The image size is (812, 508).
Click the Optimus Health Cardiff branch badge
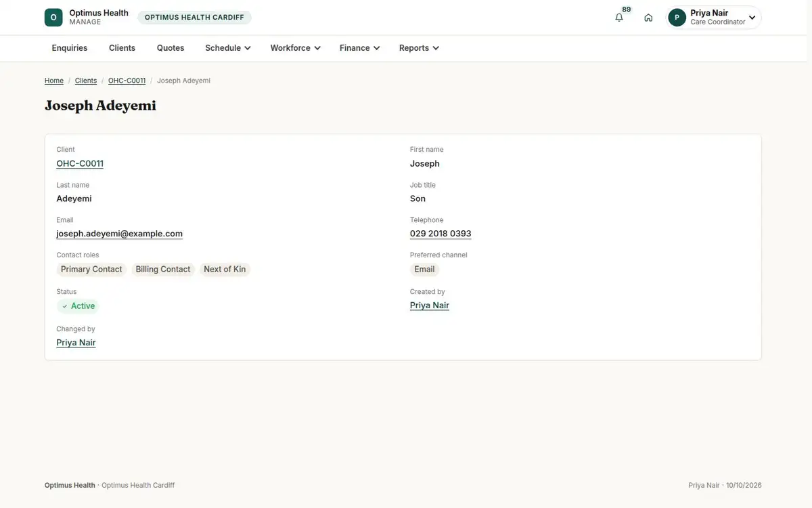point(194,18)
